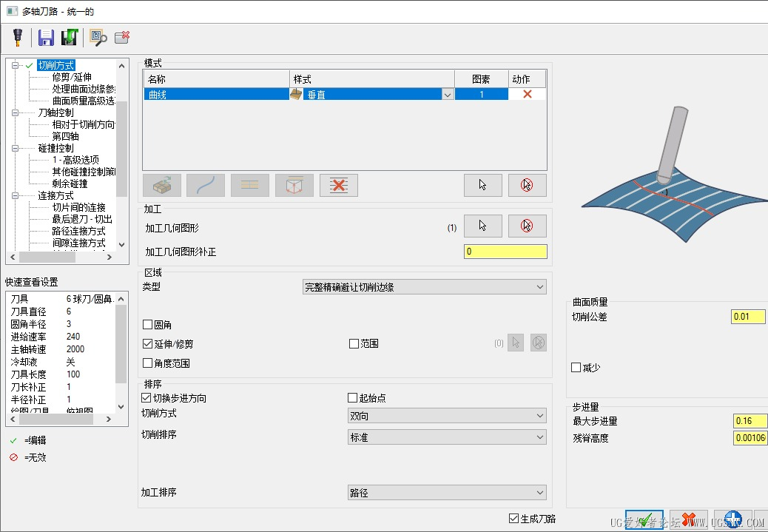Uncheck the 切换步进方向 checkbox
The width and height of the screenshot is (768, 532).
click(x=146, y=398)
